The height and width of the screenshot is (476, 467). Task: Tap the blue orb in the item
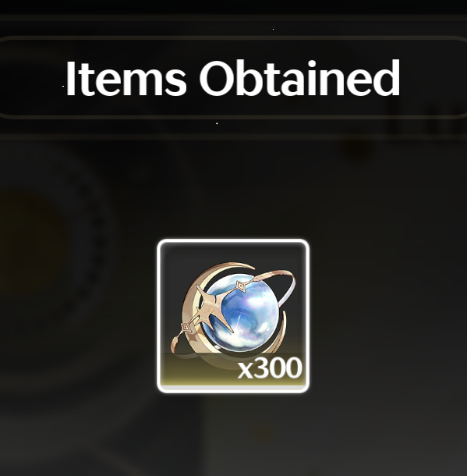pyautogui.click(x=242, y=313)
